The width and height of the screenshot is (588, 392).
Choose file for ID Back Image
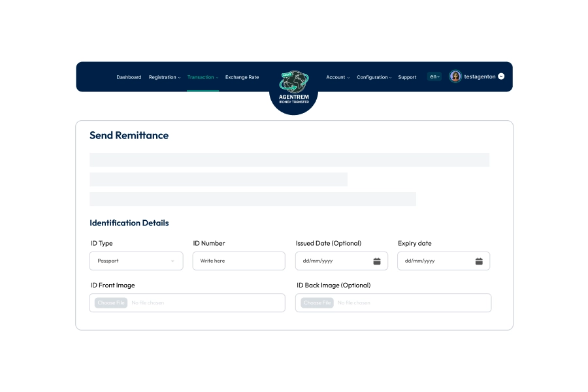pos(318,303)
